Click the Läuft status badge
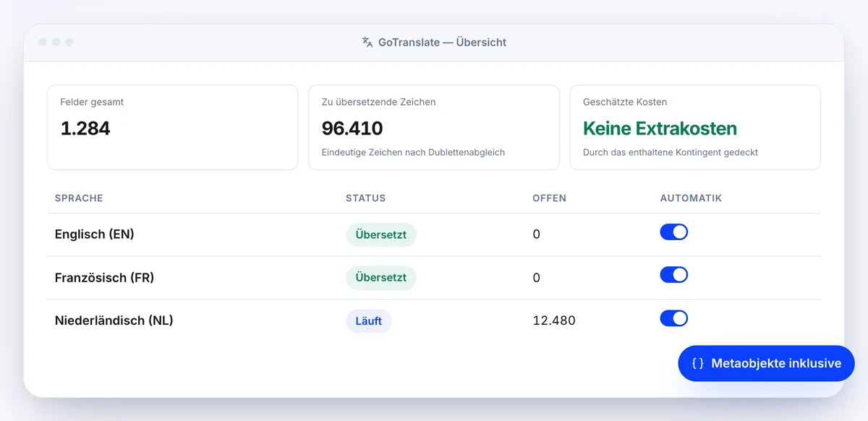This screenshot has width=868, height=421. pos(369,320)
